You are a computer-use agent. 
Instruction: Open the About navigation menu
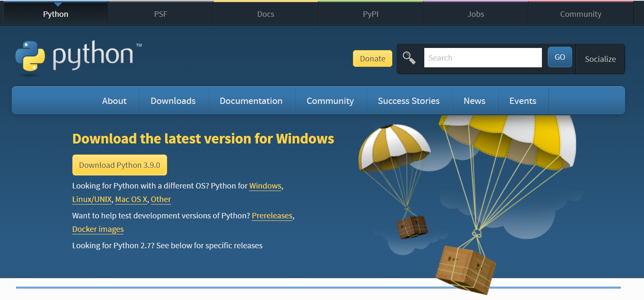click(x=114, y=101)
